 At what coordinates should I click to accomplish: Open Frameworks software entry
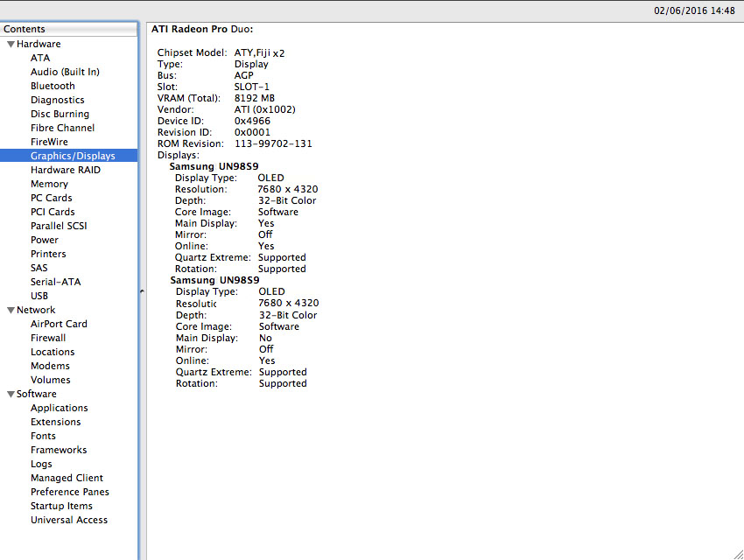pos(59,450)
